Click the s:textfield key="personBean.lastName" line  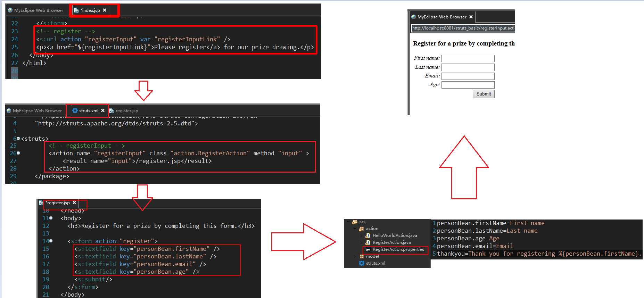pyautogui.click(x=146, y=256)
